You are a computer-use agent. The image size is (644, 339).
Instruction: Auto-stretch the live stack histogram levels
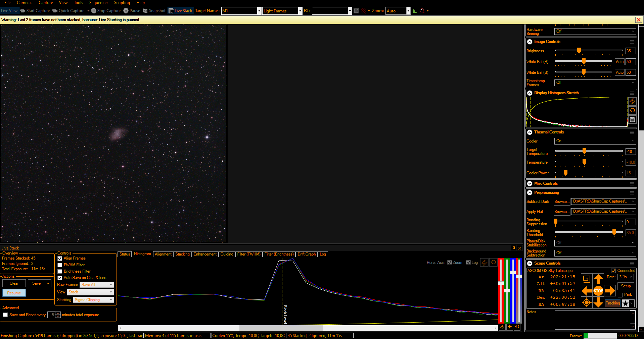484,263
